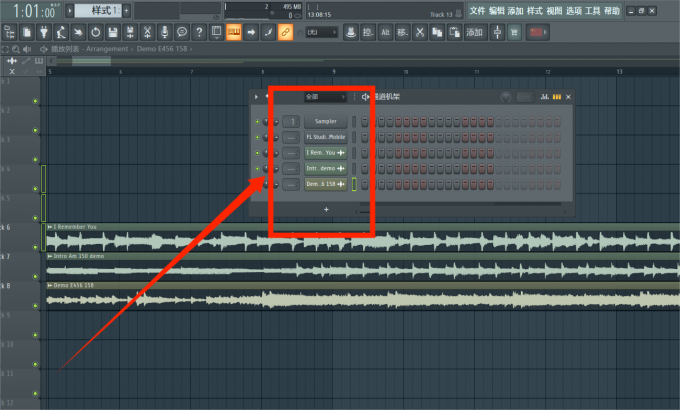Open the snap (无) dropdown in toolbar
Image resolution: width=680 pixels, height=410 pixels.
tap(320, 33)
